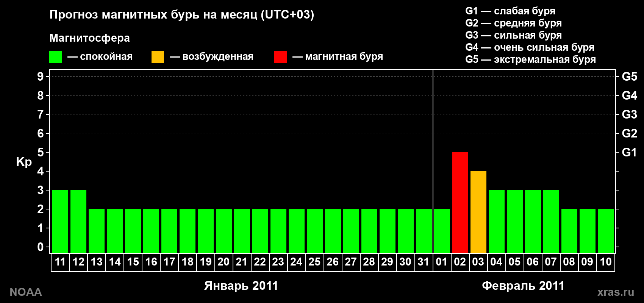Click the G1 storm level label
This screenshot has height=303, width=644.
pyautogui.click(x=629, y=152)
